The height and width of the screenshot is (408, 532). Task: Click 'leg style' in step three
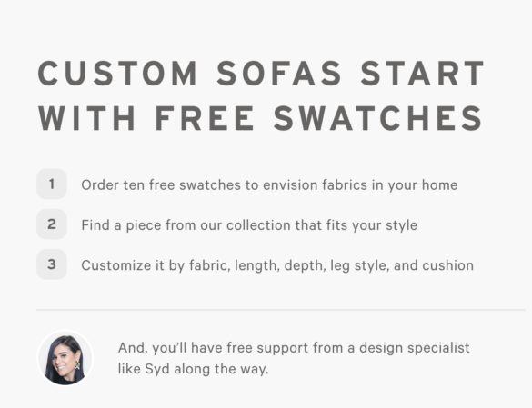(361, 266)
